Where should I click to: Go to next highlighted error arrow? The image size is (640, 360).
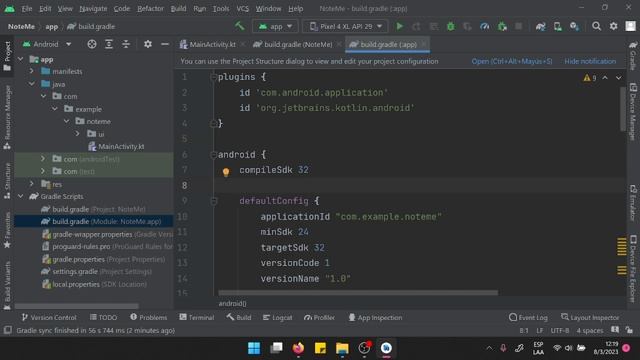click(x=619, y=78)
